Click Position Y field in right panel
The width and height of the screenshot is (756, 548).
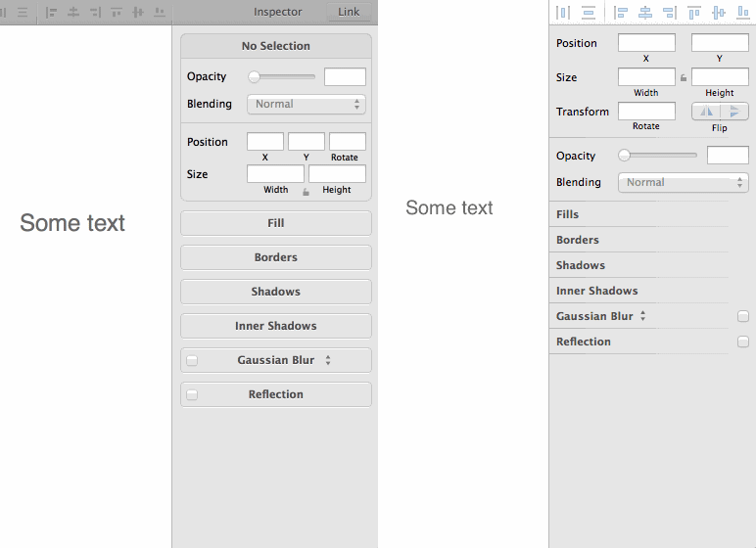point(720,43)
